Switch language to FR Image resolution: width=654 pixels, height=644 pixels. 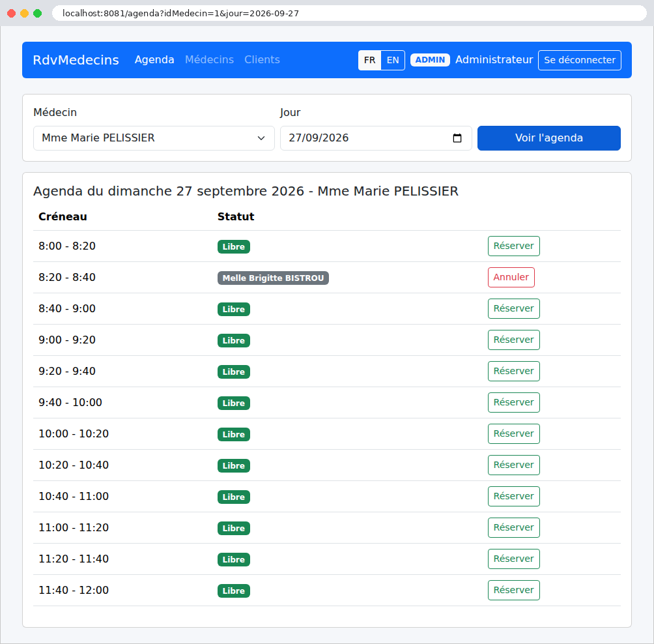[369, 60]
